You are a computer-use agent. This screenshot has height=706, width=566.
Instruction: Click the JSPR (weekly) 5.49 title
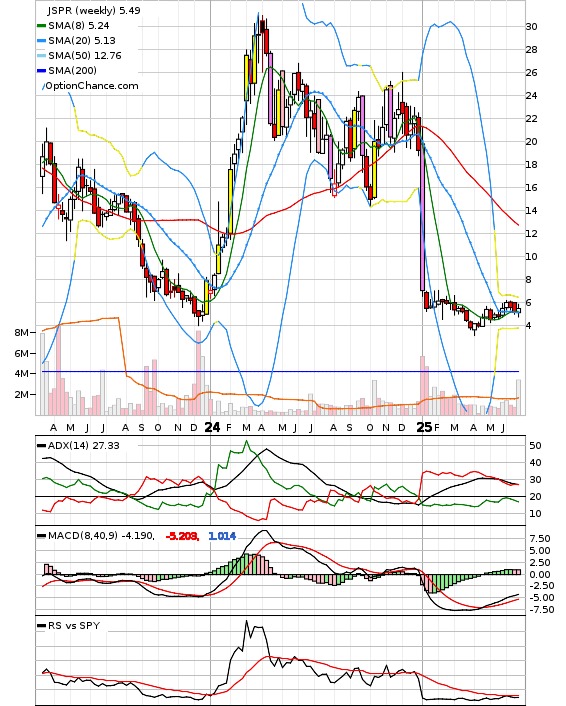[94, 10]
